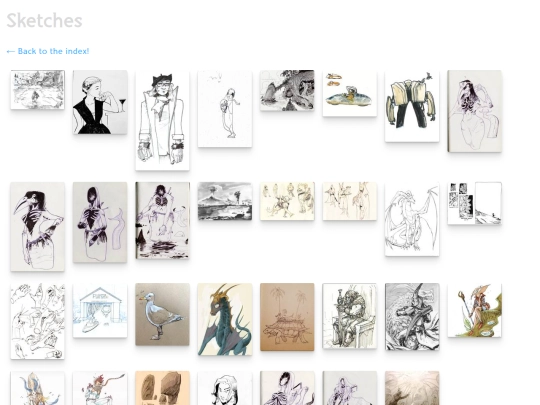Image resolution: width=540 pixels, height=405 pixels.
Task: Open the grey volcano landscape sketch
Action: pyautogui.click(x=225, y=201)
